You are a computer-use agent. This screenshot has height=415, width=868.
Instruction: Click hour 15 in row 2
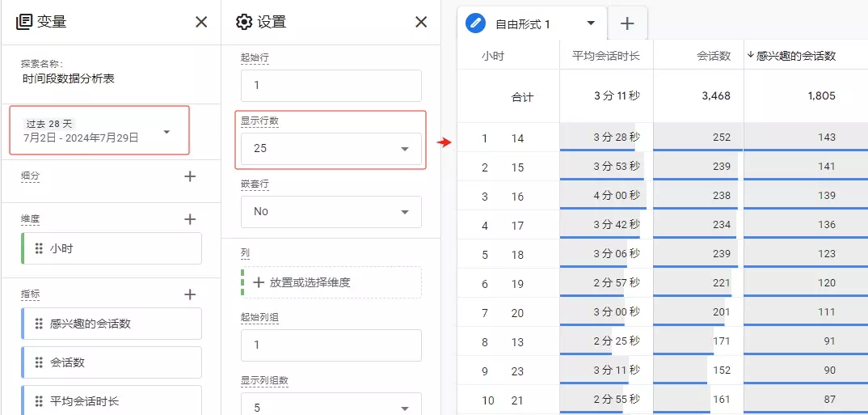(517, 167)
